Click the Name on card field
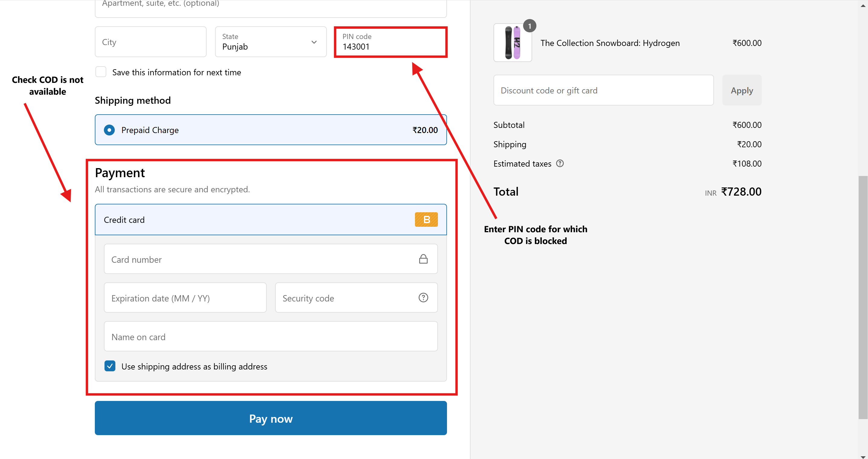 271,337
